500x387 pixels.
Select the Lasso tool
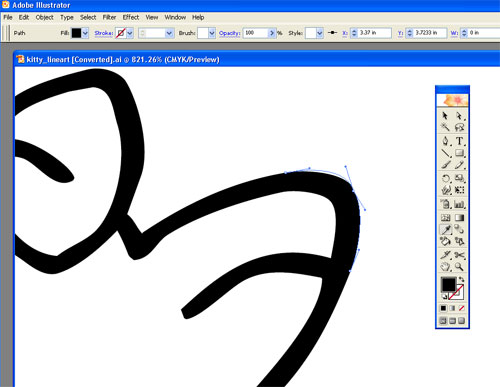point(459,127)
